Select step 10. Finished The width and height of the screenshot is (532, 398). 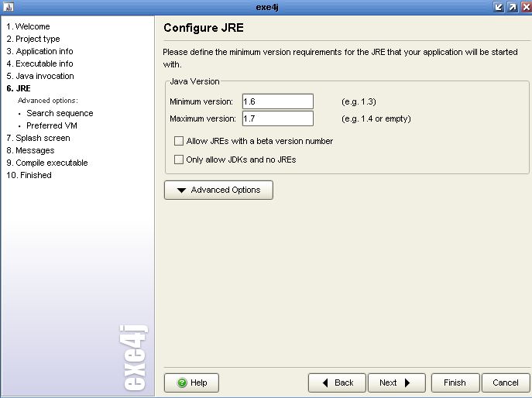tap(29, 175)
